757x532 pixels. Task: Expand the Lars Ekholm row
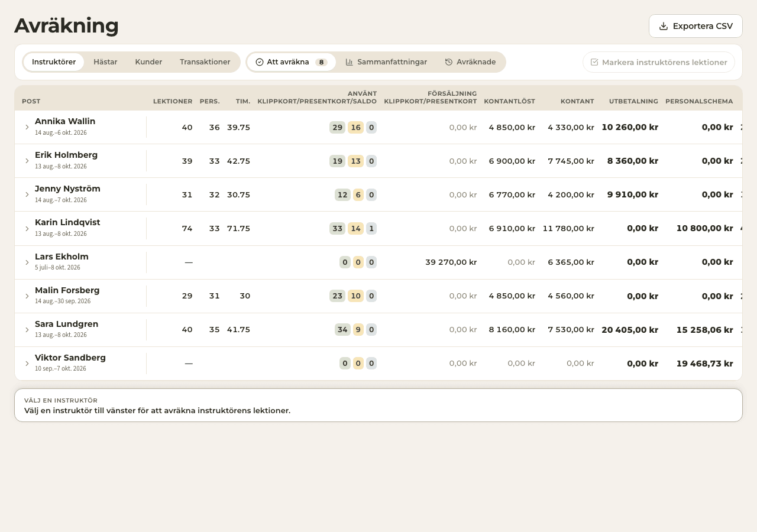pyautogui.click(x=27, y=262)
